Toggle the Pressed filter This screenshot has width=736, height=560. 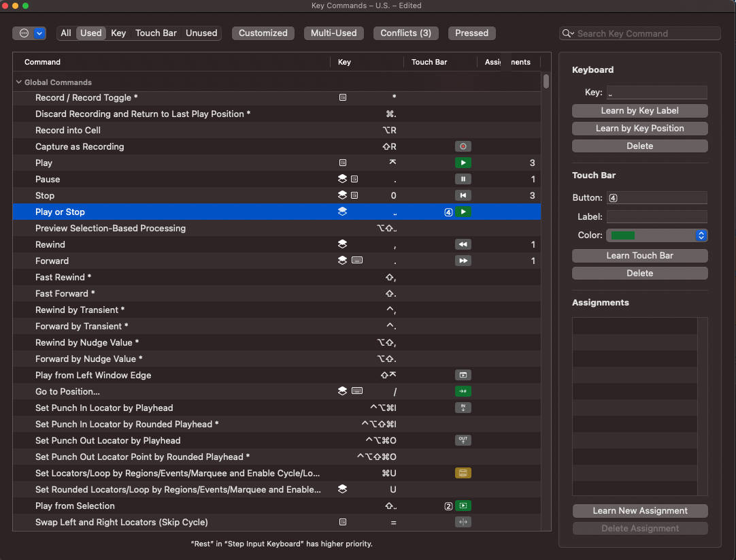point(471,33)
